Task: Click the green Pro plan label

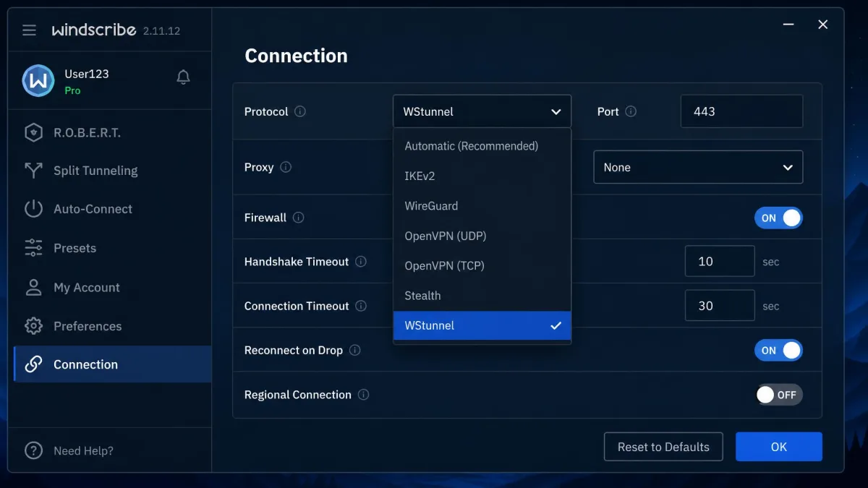Action: point(72,90)
